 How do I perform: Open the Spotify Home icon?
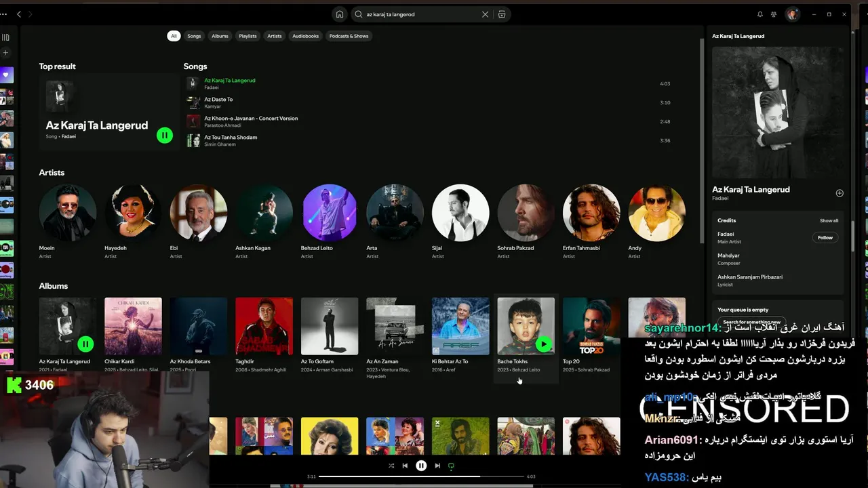point(340,14)
